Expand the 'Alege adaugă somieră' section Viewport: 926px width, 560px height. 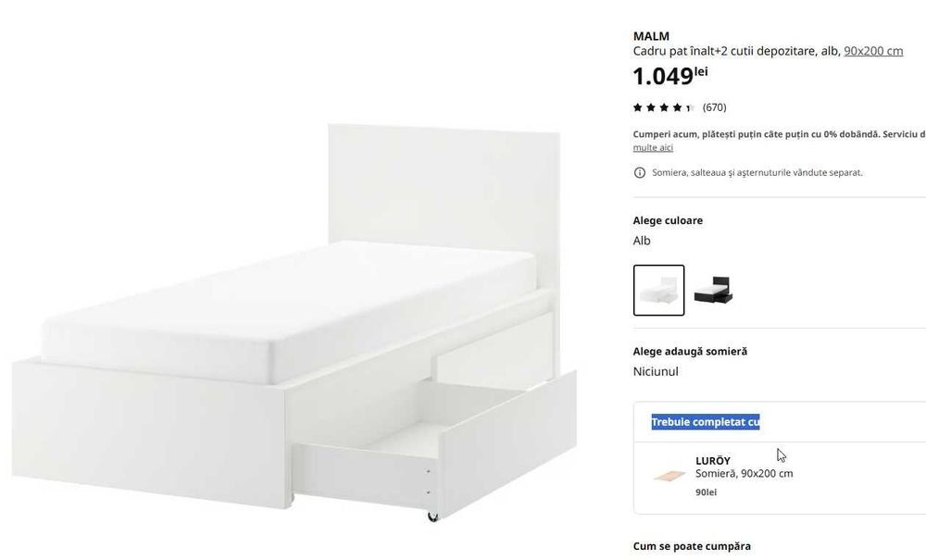point(690,351)
